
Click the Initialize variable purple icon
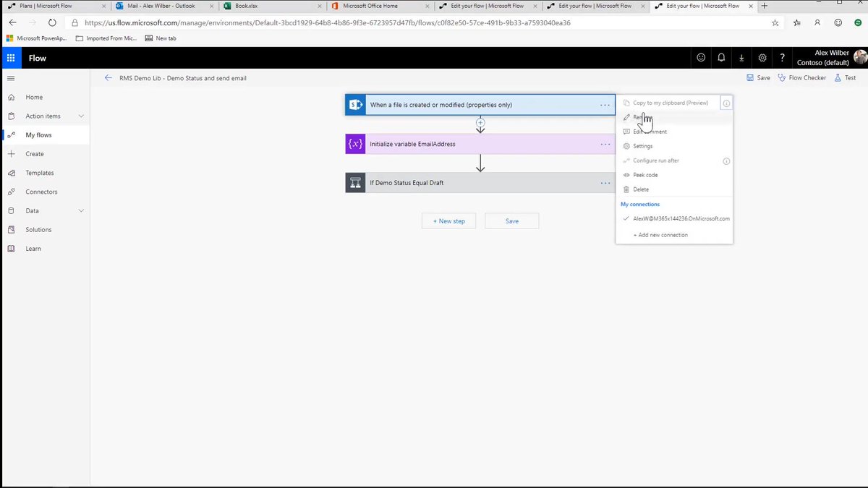(355, 144)
